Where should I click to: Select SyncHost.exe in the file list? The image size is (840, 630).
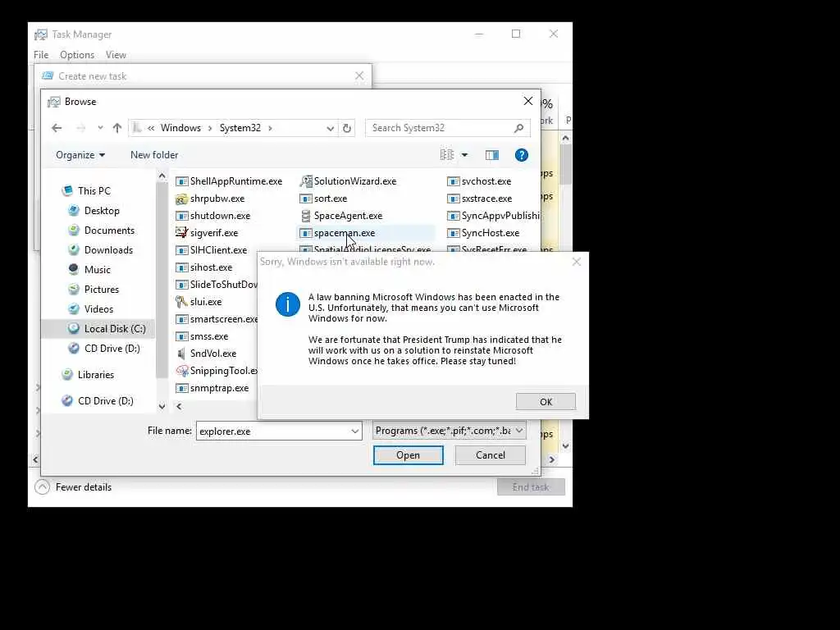491,233
